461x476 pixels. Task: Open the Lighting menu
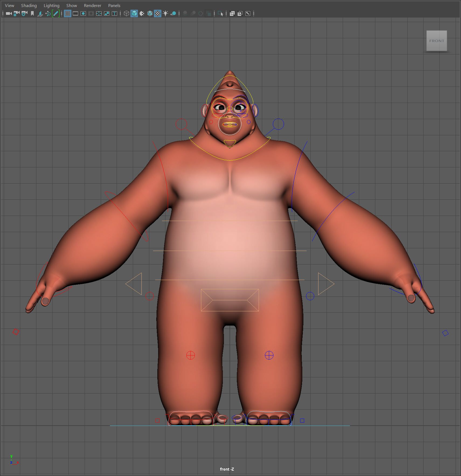coord(51,5)
